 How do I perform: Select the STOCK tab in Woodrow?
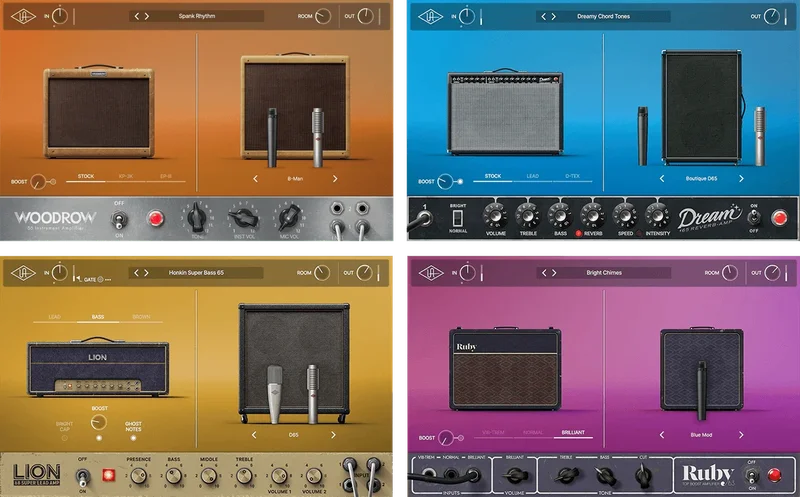(x=86, y=177)
